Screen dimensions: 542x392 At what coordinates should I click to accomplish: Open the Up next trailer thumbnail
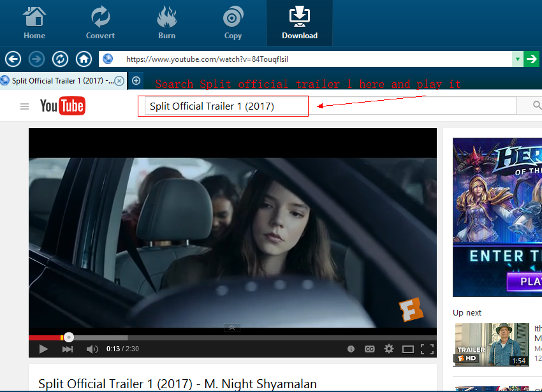click(x=492, y=345)
